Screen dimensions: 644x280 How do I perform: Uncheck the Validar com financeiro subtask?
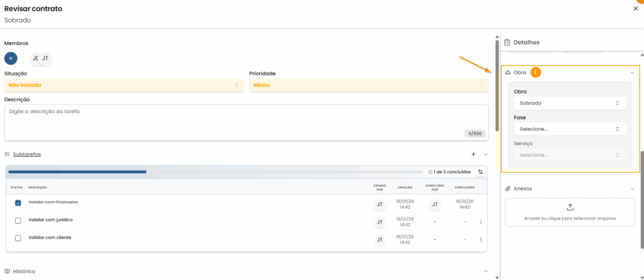coord(18,203)
